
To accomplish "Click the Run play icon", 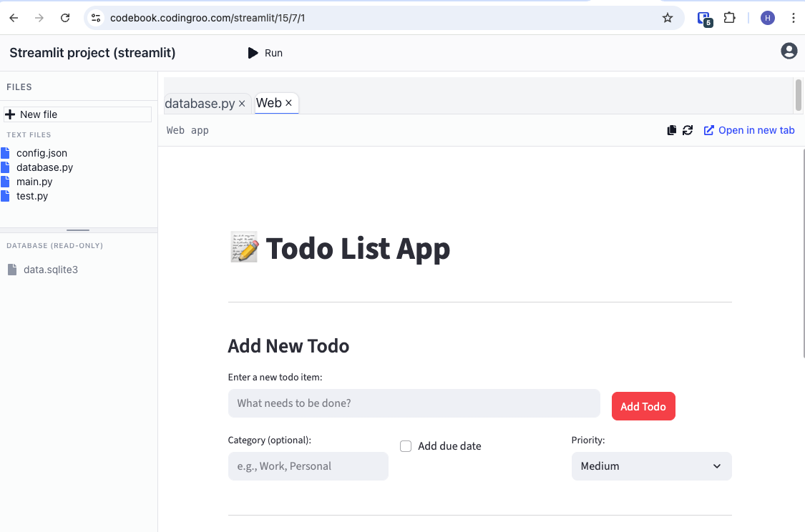I will (253, 53).
